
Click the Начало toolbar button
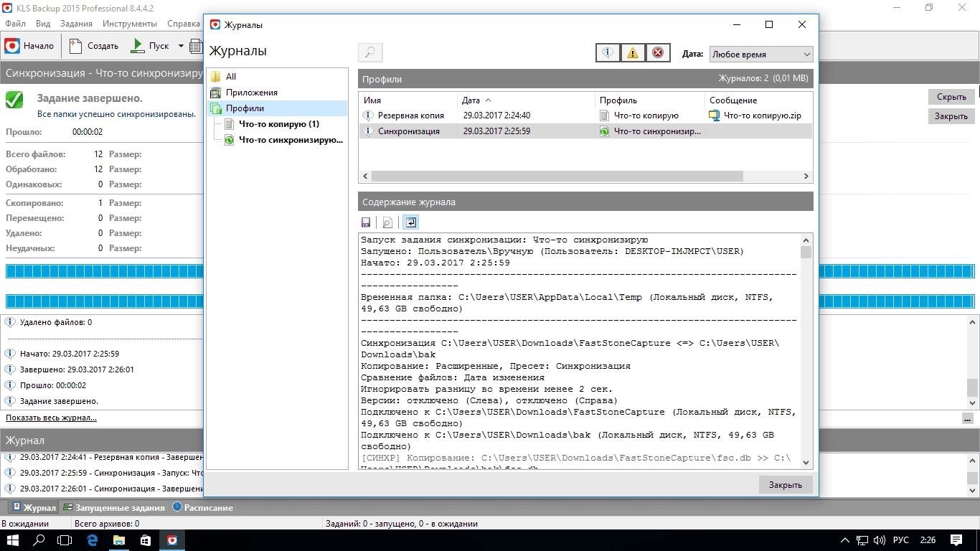(x=30, y=46)
